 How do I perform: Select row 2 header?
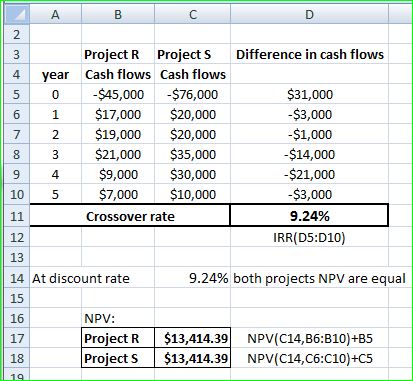point(17,34)
